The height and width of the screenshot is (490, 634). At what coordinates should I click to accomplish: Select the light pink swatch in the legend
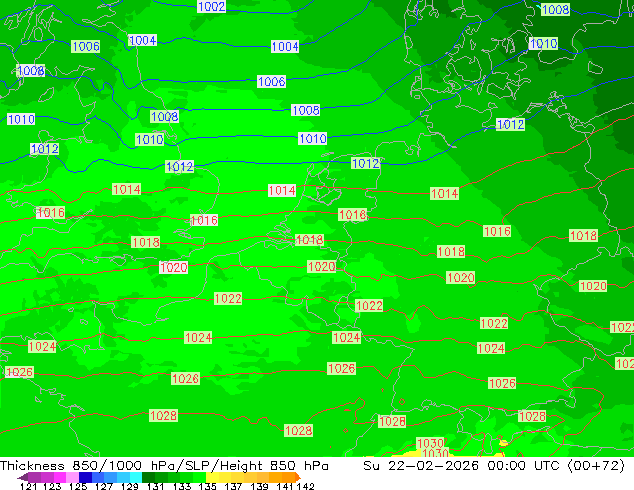[72, 477]
